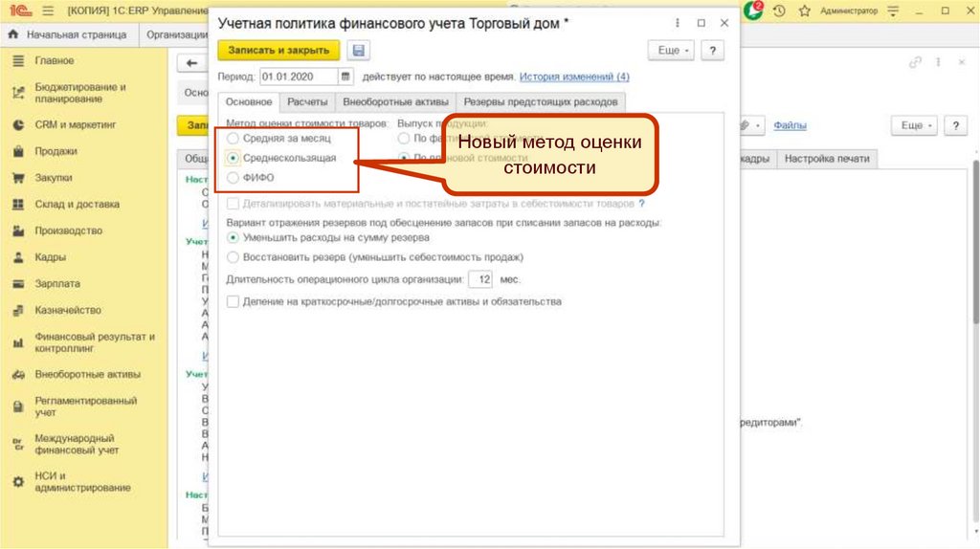
Task: Open the Кадры section
Action: coord(50,256)
